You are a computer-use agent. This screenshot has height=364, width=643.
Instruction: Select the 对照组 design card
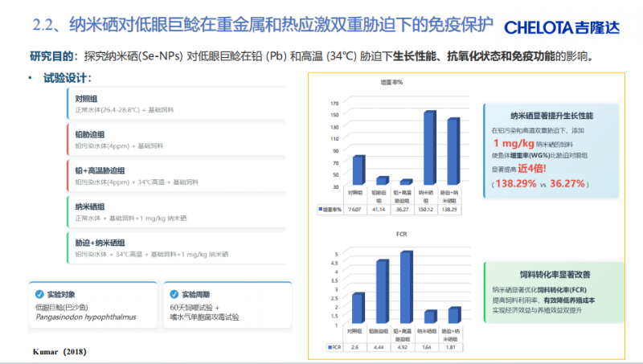coord(153,104)
